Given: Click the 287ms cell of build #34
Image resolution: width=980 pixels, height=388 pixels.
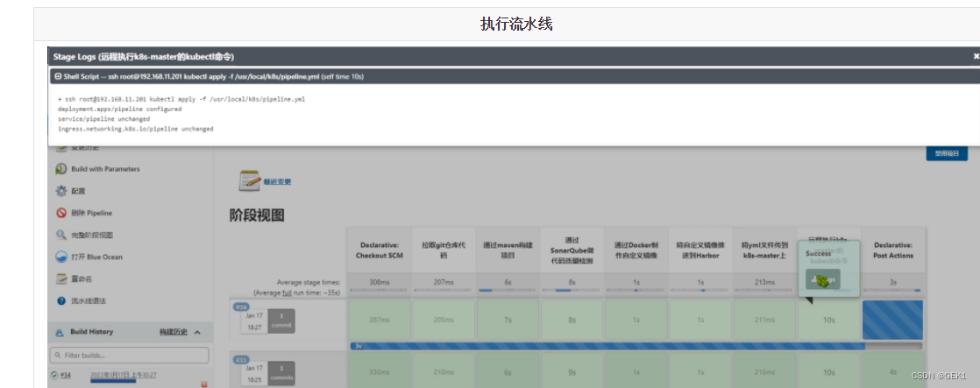Looking at the screenshot, I should [x=380, y=320].
